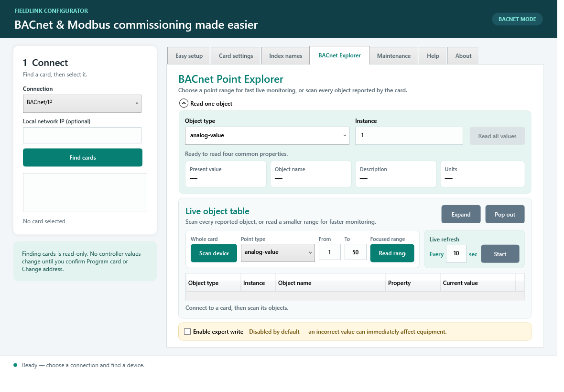564x392 pixels.
Task: Click the green status dot in status bar
Action: point(15,365)
